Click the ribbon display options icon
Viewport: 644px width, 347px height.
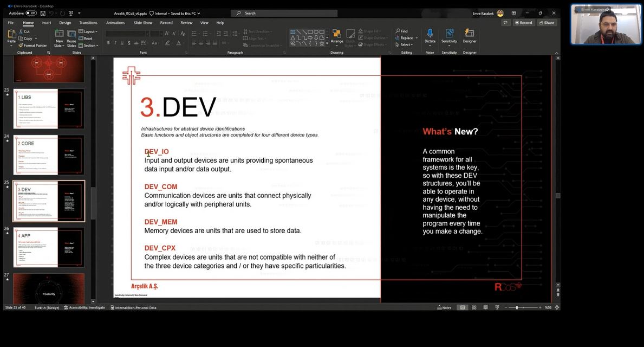coord(513,13)
